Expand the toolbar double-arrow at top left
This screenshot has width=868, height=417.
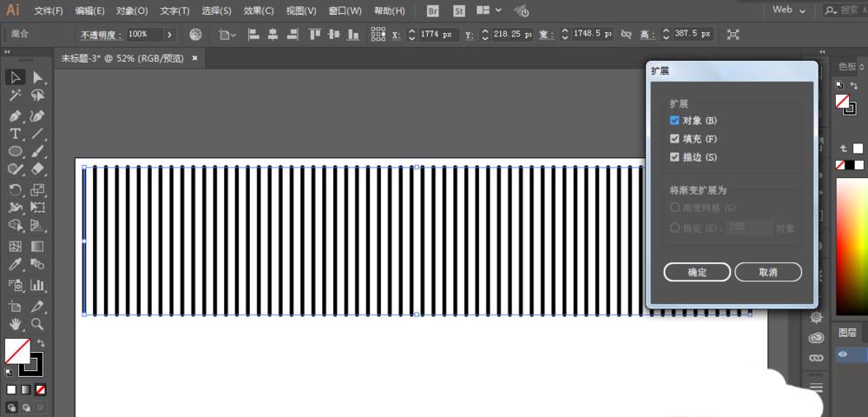click(7, 52)
